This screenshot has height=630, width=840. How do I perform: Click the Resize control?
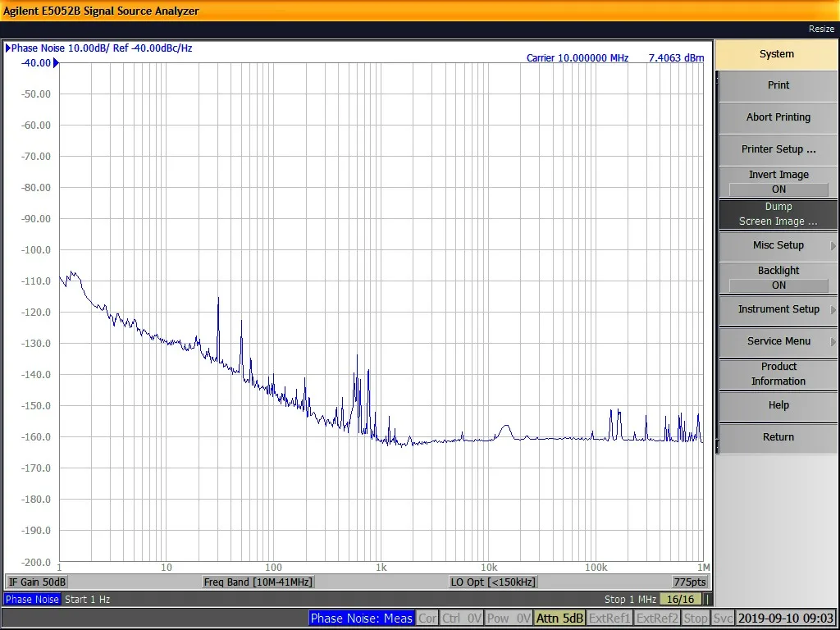821,29
